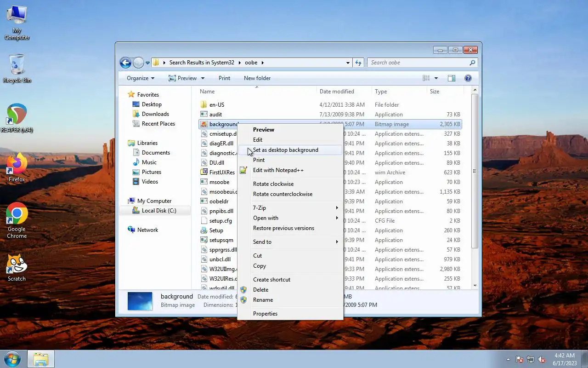Choose Copy in context menu
This screenshot has height=368, width=588.
pos(290,266)
